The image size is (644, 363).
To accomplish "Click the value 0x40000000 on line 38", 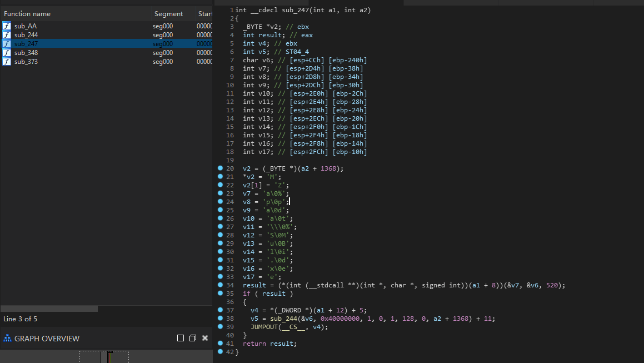I will coord(340,319).
